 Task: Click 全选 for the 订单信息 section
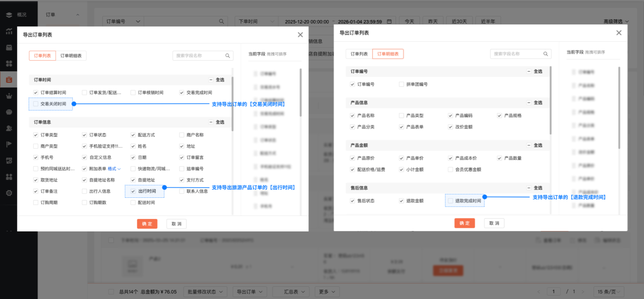[220, 122]
